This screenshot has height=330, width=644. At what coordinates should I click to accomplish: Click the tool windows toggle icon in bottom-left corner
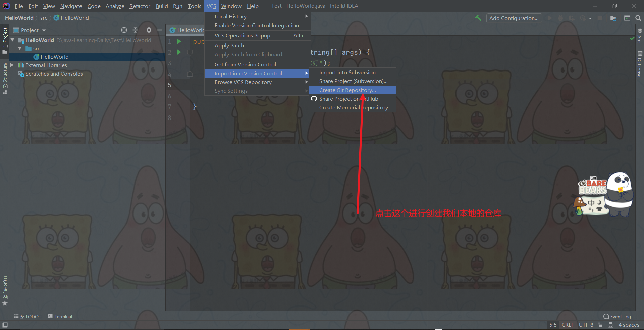click(5, 325)
